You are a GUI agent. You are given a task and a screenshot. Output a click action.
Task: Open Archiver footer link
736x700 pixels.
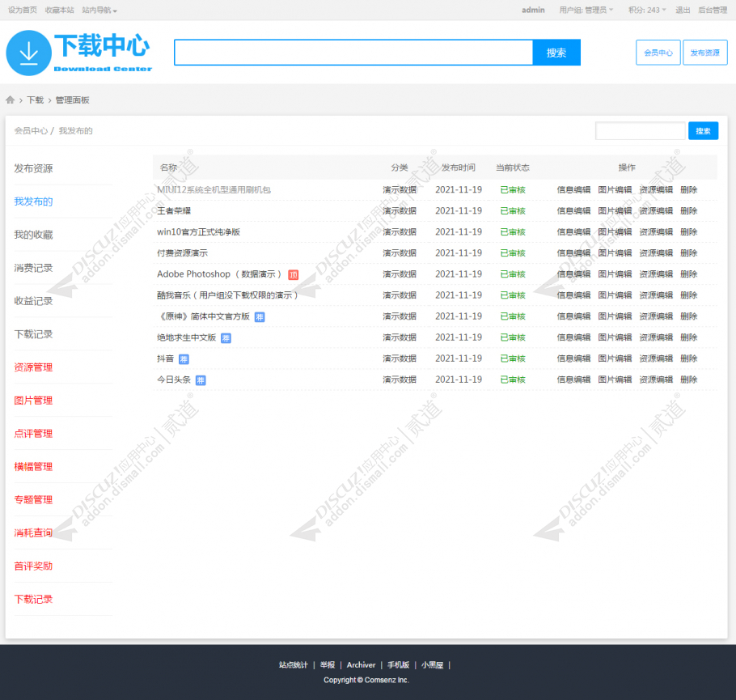pos(361,664)
